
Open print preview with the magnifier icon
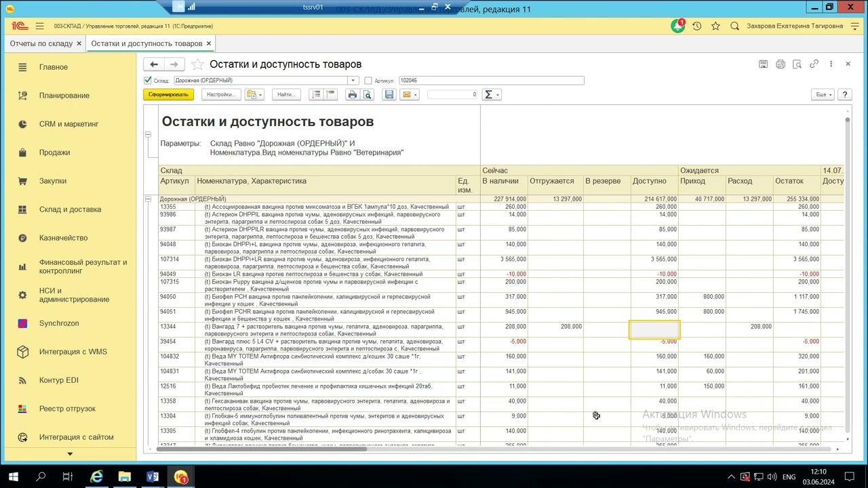[368, 95]
